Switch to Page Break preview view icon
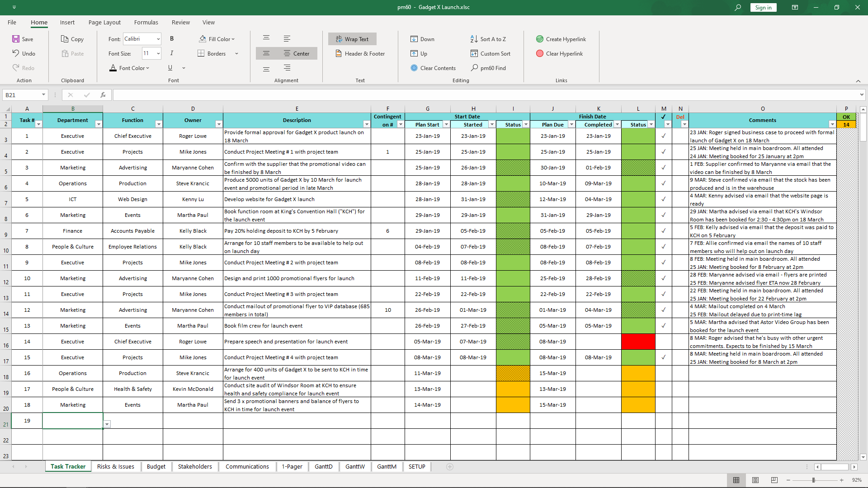 click(774, 480)
